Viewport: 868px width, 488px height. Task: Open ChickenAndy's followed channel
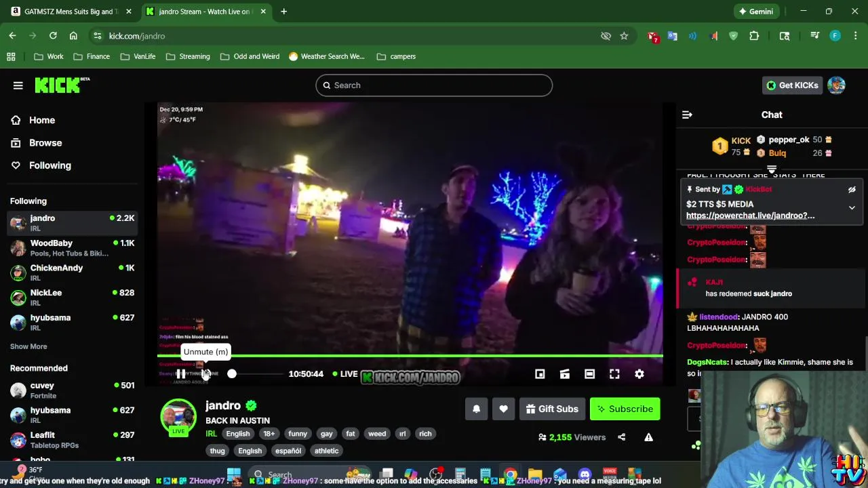pyautogui.click(x=72, y=272)
